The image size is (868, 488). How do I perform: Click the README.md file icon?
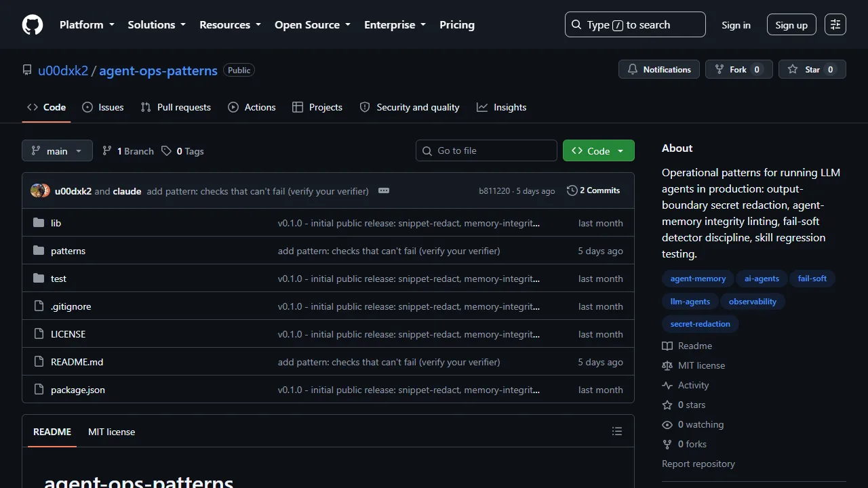coord(39,362)
